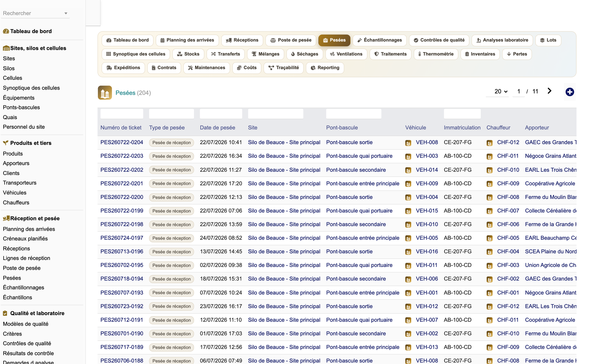
Task: Click the Date de pesée filter field
Action: pos(221,114)
